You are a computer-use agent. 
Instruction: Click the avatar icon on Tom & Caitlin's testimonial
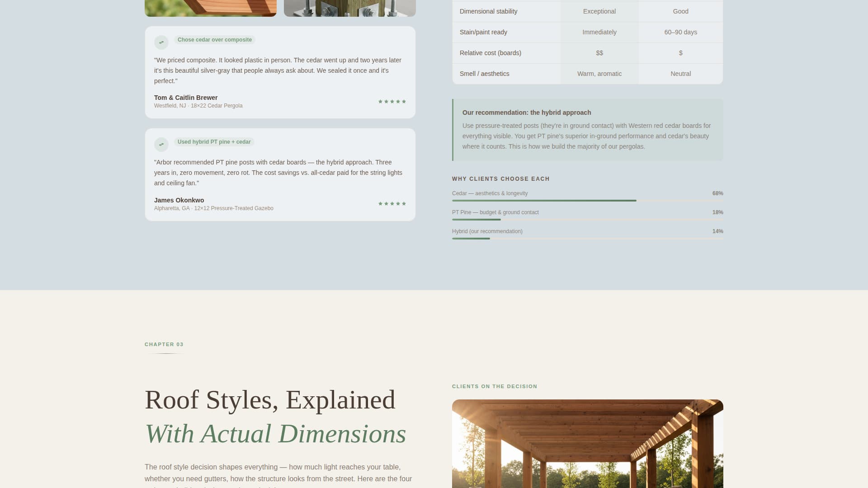pos(161,42)
